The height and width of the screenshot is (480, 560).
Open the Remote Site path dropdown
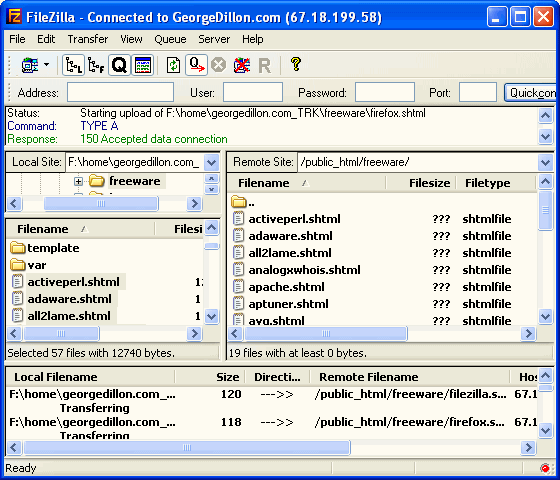(545, 163)
